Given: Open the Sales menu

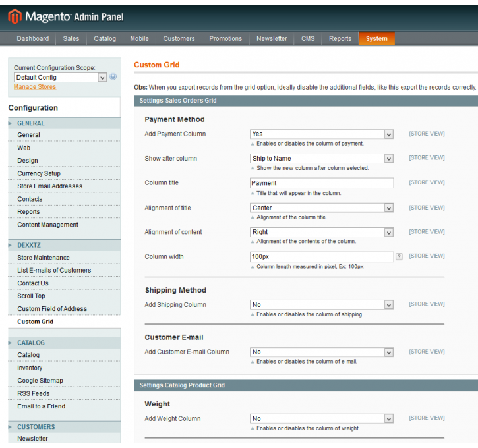Looking at the screenshot, I should pyautogui.click(x=71, y=39).
